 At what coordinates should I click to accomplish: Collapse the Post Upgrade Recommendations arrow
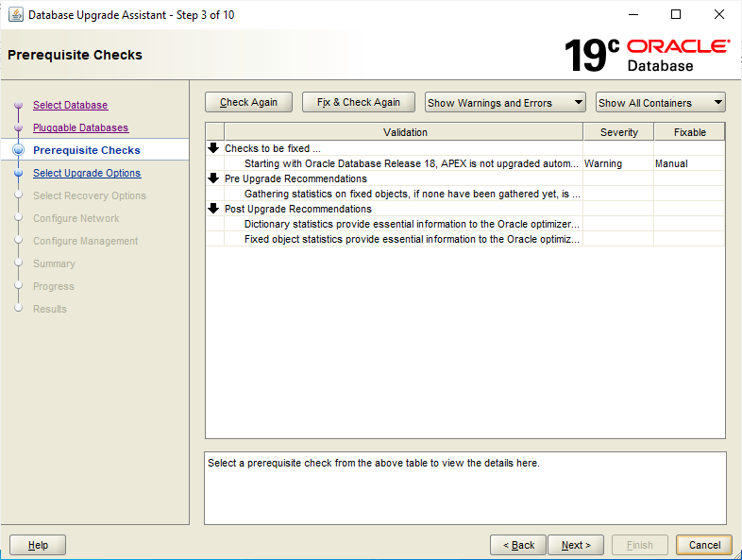(x=213, y=209)
